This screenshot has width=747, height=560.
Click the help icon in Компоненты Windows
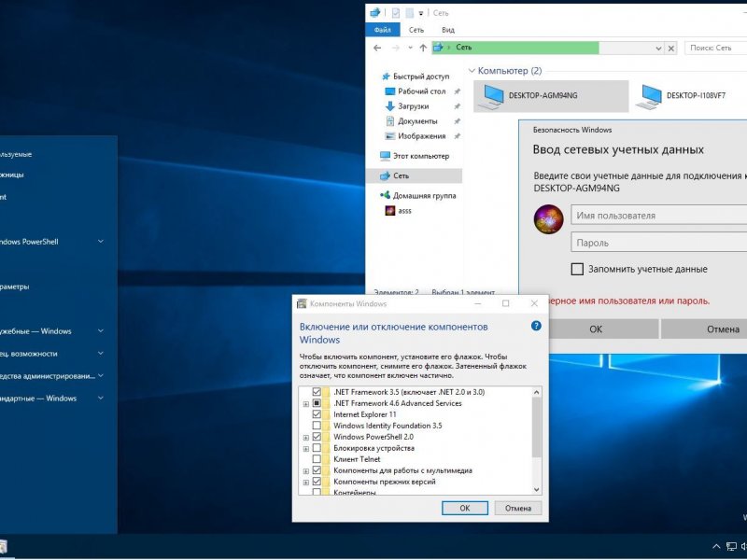point(536,326)
